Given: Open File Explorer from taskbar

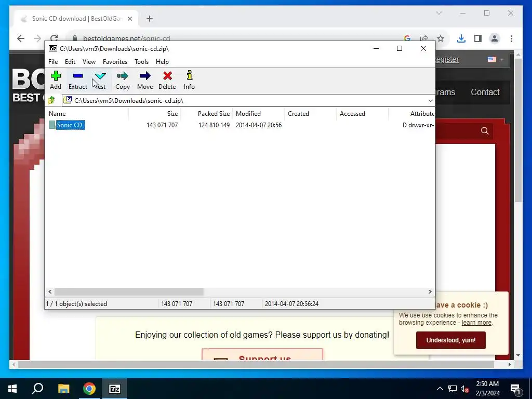Looking at the screenshot, I should pyautogui.click(x=63, y=389).
